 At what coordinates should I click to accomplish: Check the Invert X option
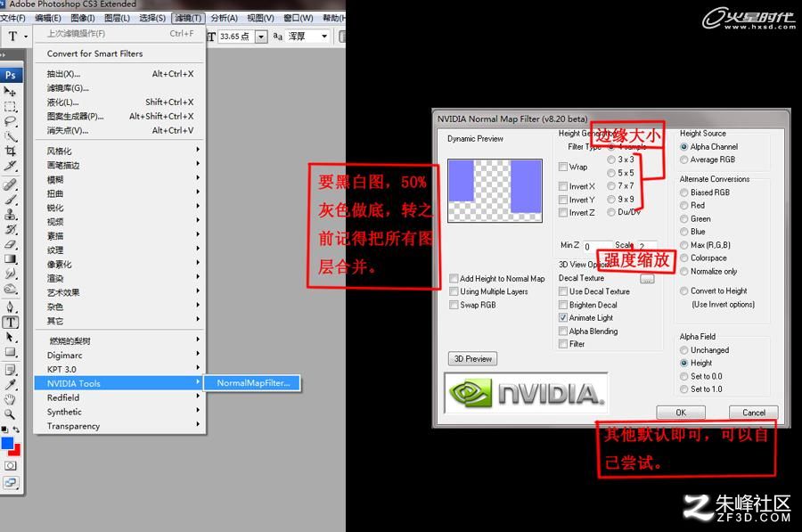tap(563, 186)
